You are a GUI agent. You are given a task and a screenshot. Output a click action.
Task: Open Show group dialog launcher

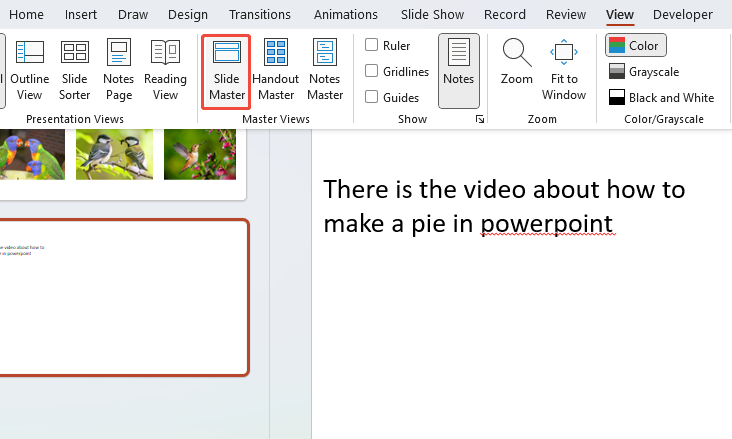click(479, 119)
